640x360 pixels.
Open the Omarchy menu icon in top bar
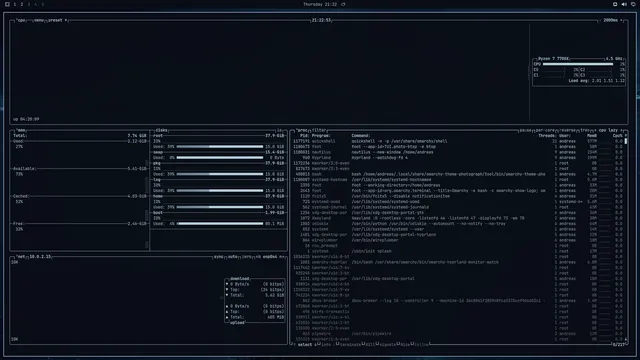pyautogui.click(x=7, y=4)
